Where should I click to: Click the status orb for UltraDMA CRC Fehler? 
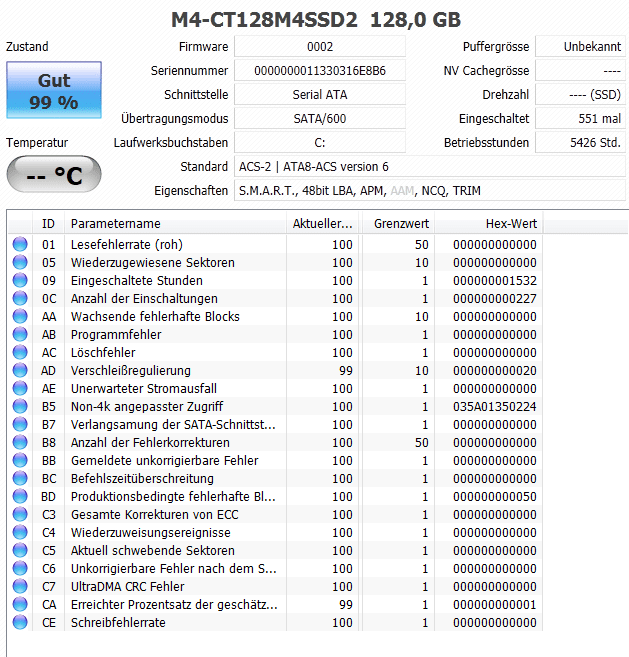pyautogui.click(x=20, y=587)
